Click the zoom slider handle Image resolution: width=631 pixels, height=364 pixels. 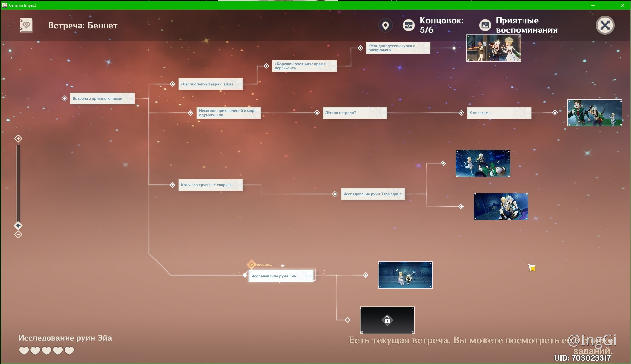tap(18, 226)
